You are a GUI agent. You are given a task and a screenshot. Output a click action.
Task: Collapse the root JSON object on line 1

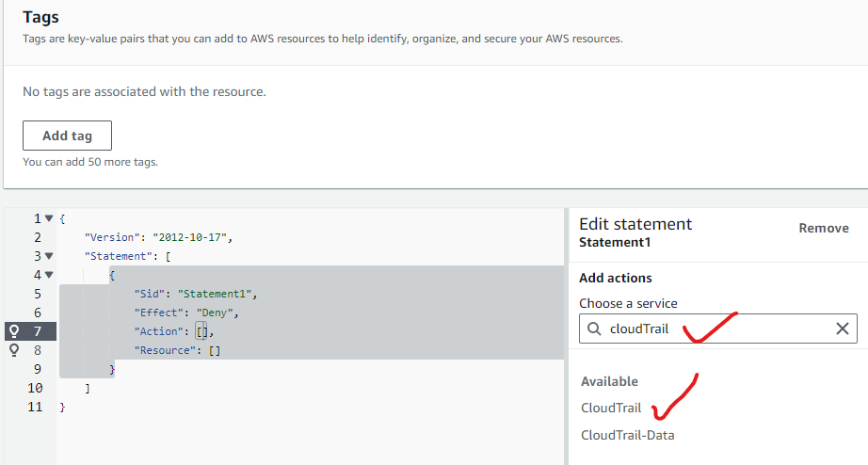coord(49,218)
